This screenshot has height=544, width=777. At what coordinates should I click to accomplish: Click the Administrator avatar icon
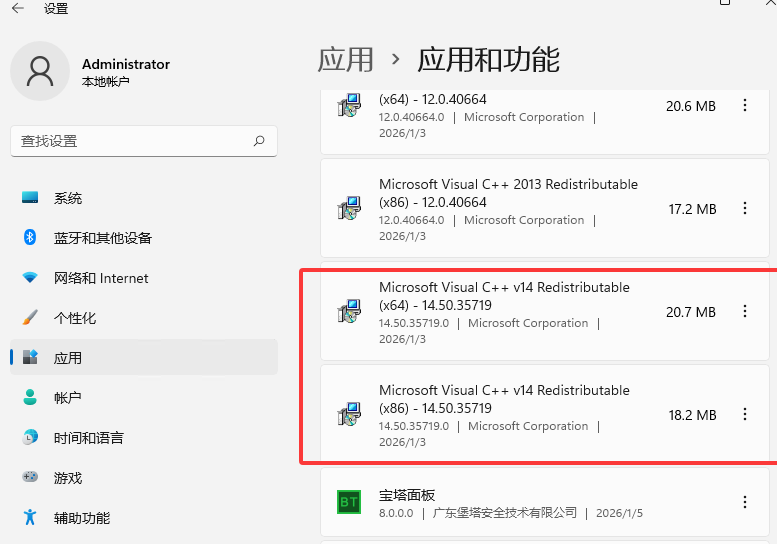[40, 71]
